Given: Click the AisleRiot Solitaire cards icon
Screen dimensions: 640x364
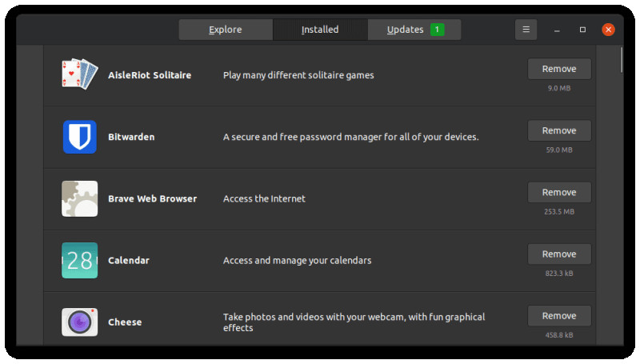Looking at the screenshot, I should [x=79, y=74].
